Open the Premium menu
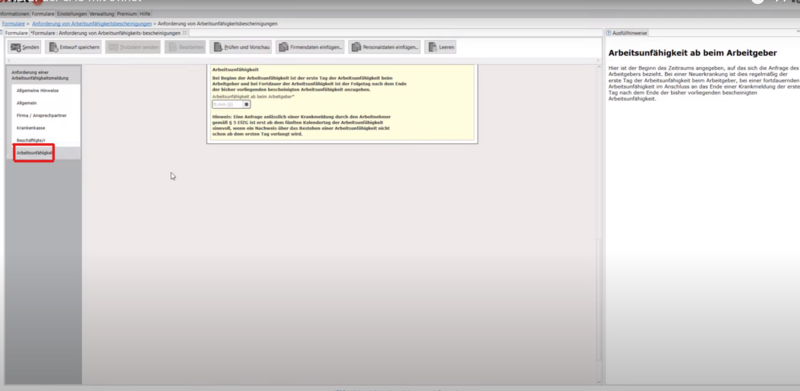800x391 pixels. 127,14
